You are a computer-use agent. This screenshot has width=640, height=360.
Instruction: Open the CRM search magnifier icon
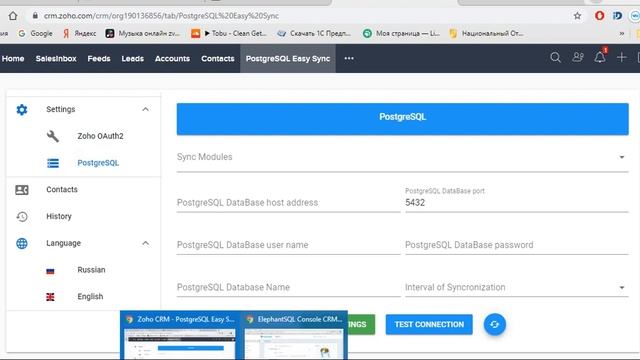click(x=555, y=58)
